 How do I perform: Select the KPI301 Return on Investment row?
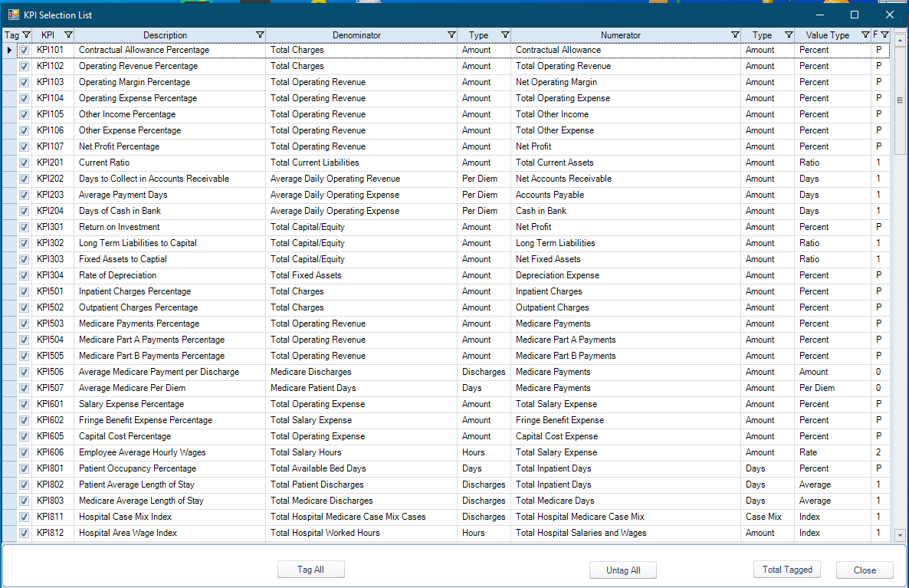tap(153, 227)
